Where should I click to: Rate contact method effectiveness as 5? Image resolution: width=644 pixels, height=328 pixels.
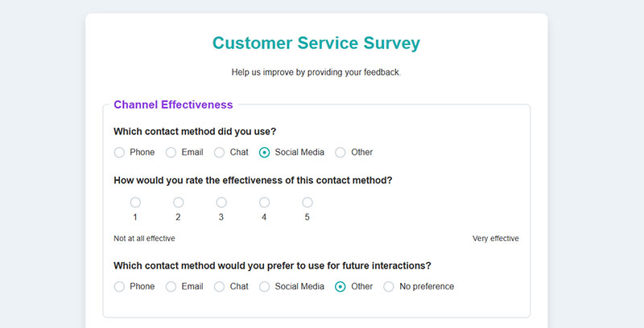[308, 203]
